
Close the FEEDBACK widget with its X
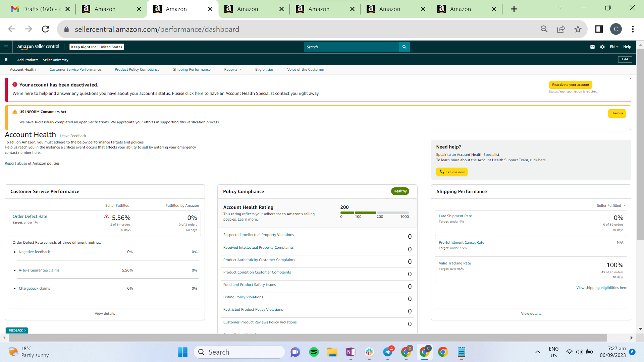coord(25,330)
